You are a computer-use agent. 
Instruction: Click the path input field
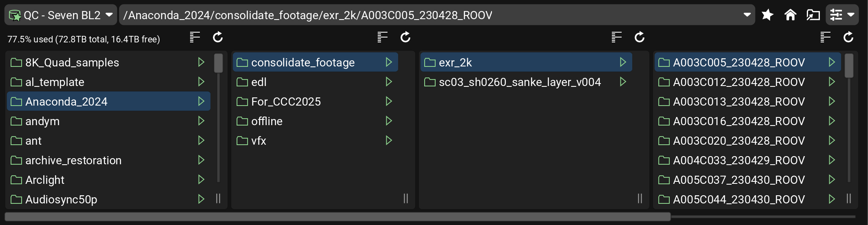pos(408,15)
